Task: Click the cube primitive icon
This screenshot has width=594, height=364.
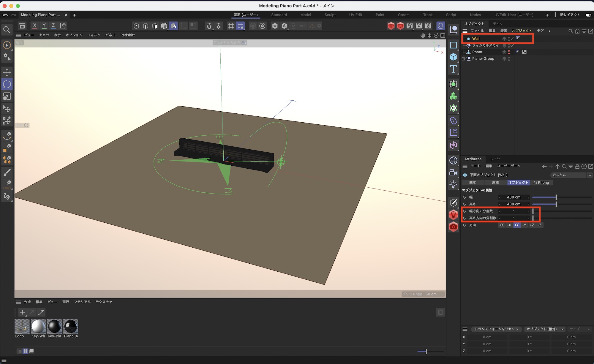Action: click(x=453, y=57)
